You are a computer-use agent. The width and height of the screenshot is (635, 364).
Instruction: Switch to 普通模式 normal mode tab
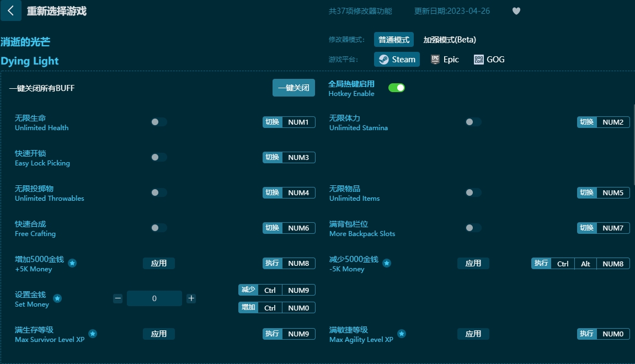point(393,40)
